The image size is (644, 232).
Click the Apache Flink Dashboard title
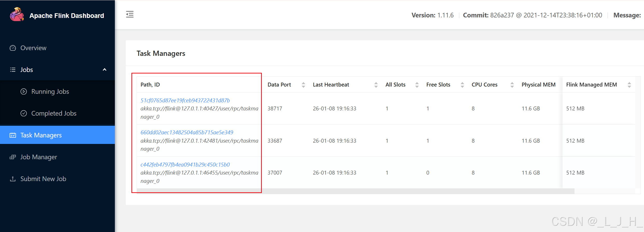(67, 16)
